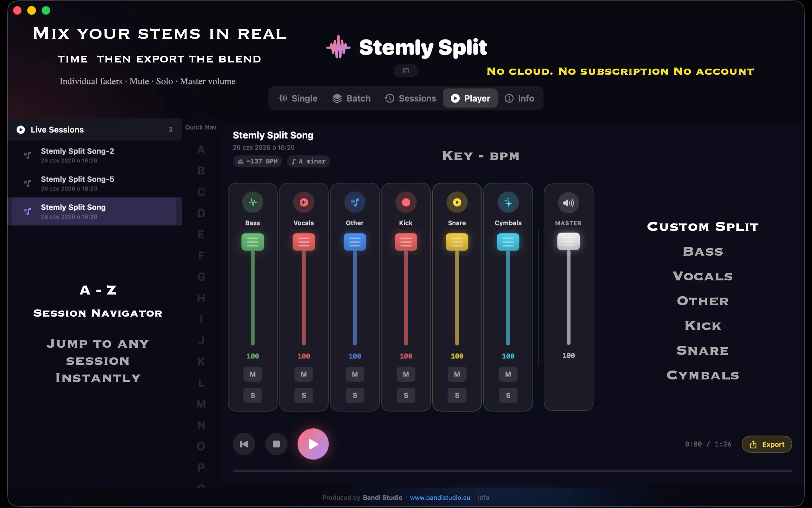The image size is (812, 508).
Task: Click the yellow Snare fader handle
Action: click(457, 242)
